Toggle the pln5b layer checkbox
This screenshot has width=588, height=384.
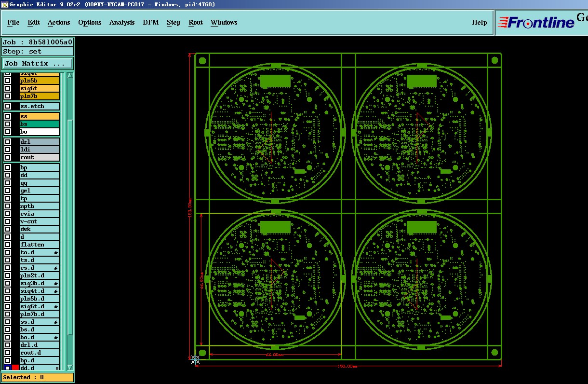pos(8,81)
